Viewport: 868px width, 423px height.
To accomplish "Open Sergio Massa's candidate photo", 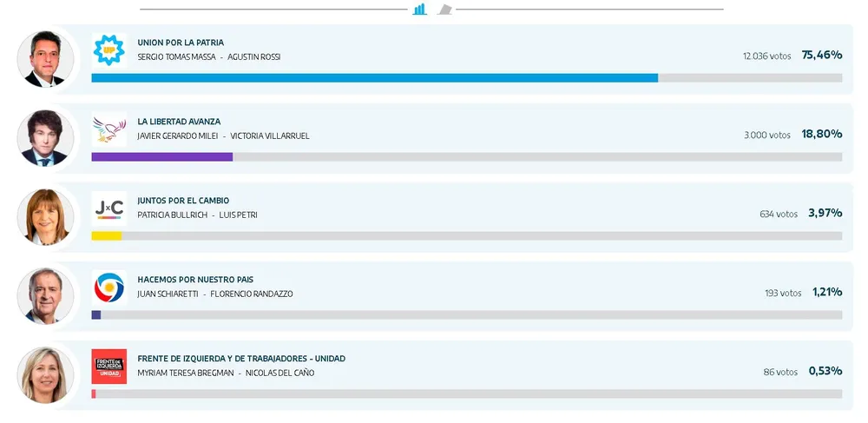I will (x=45, y=59).
